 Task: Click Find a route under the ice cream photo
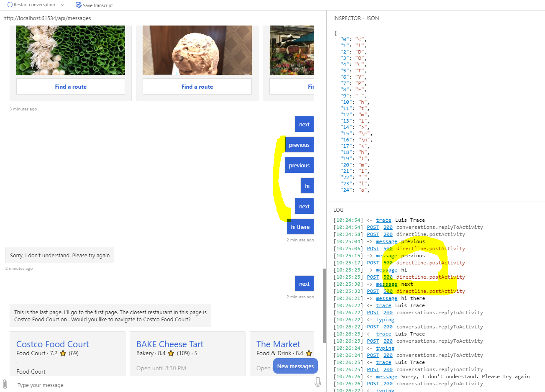197,87
